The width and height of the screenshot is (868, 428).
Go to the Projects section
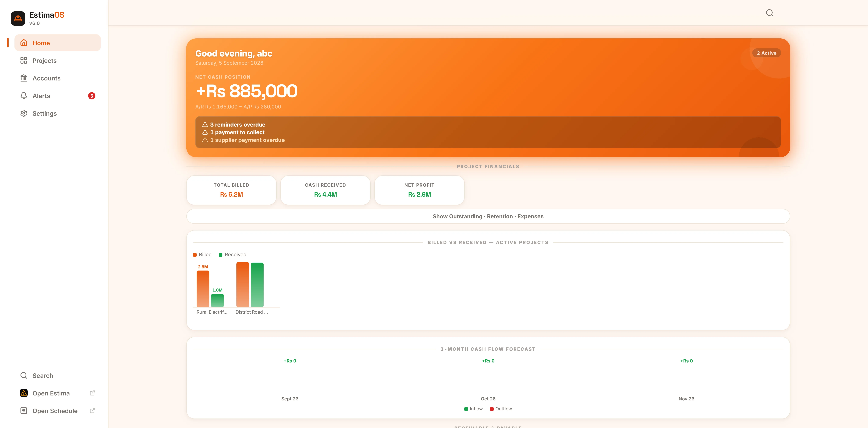click(x=58, y=60)
